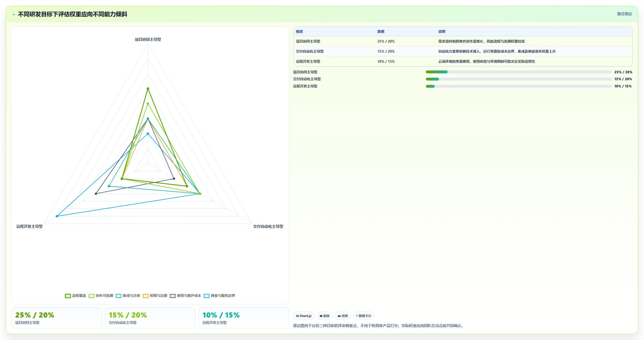Image resolution: width=644 pixels, height=340 pixels.
Task: Click the description starting 自动化方案更依赖技术接入
Action: pyautogui.click(x=497, y=51)
